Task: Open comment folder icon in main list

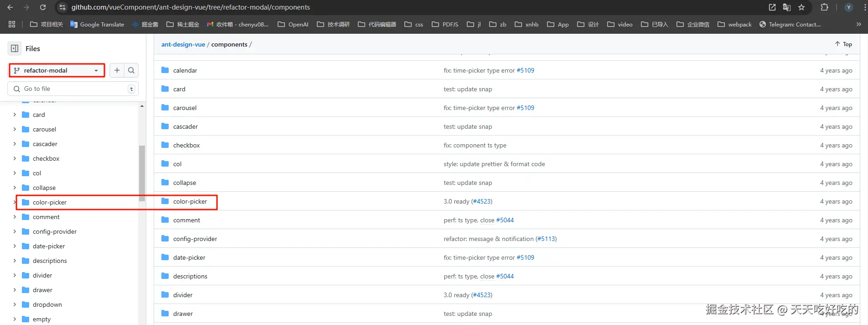Action: tap(165, 220)
